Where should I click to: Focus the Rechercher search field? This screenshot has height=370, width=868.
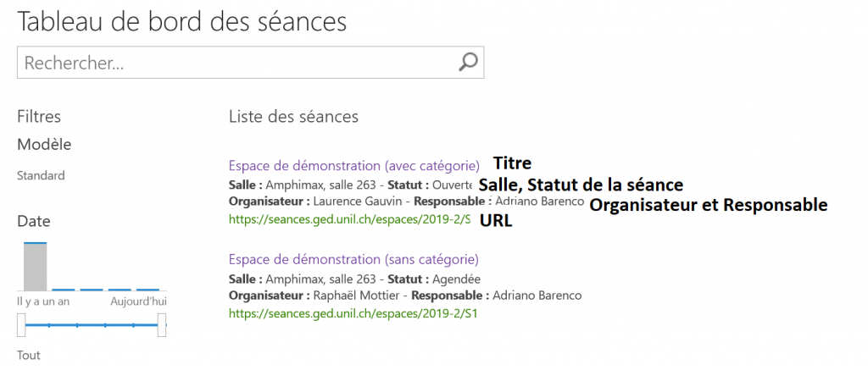(x=237, y=63)
